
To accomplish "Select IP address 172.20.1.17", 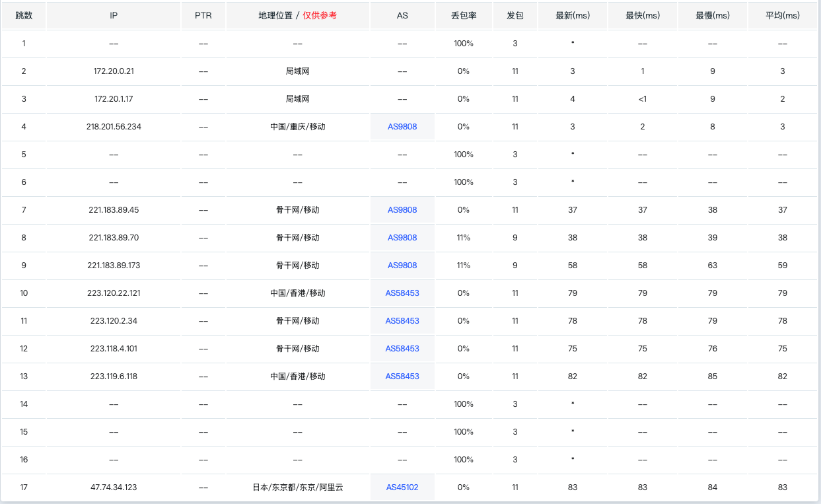I will [114, 99].
